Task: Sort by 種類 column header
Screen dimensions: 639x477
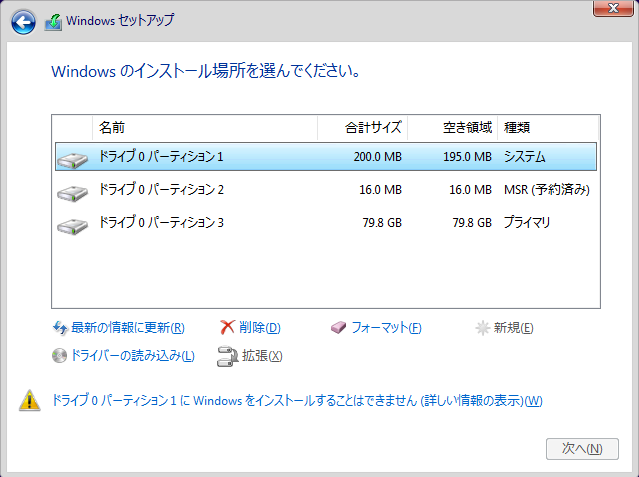Action: click(x=547, y=128)
